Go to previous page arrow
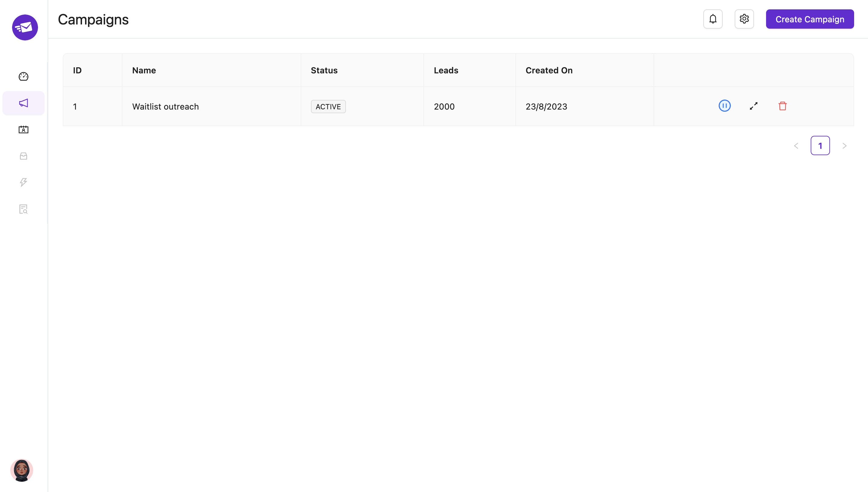The image size is (868, 492). coord(796,146)
